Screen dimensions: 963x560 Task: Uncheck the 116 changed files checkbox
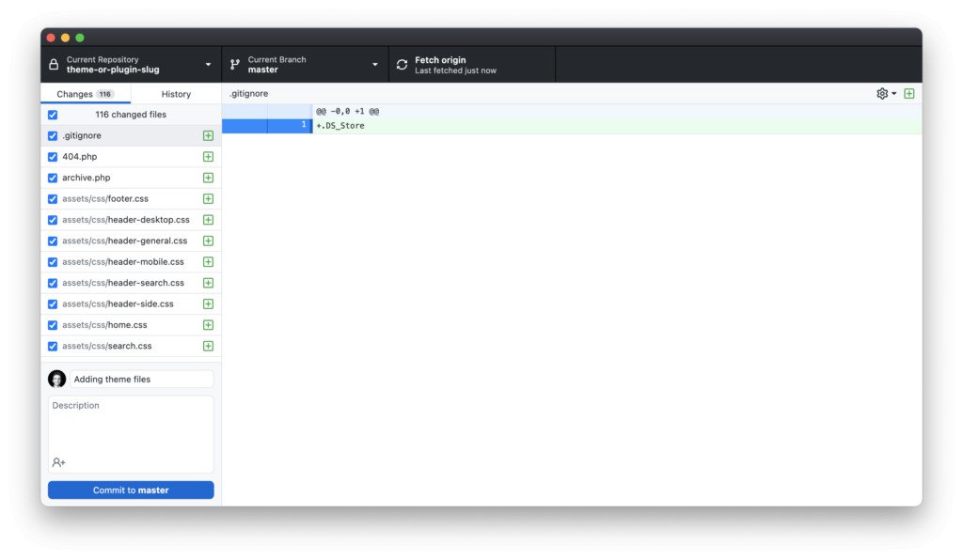(x=53, y=115)
